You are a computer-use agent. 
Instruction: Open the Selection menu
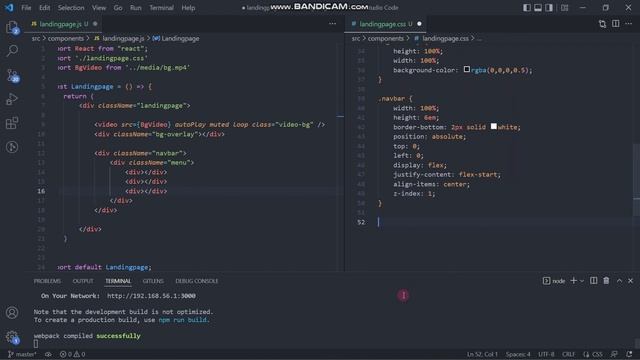(x=71, y=8)
